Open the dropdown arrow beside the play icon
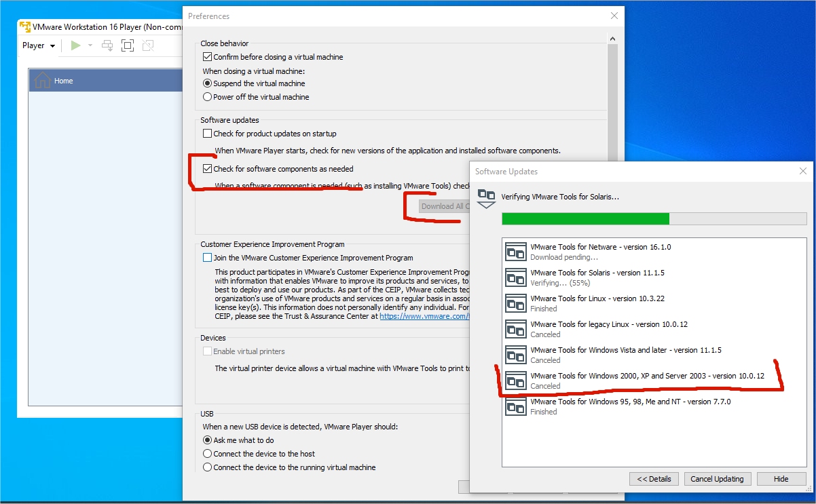Viewport: 816px width, 504px height. point(90,46)
